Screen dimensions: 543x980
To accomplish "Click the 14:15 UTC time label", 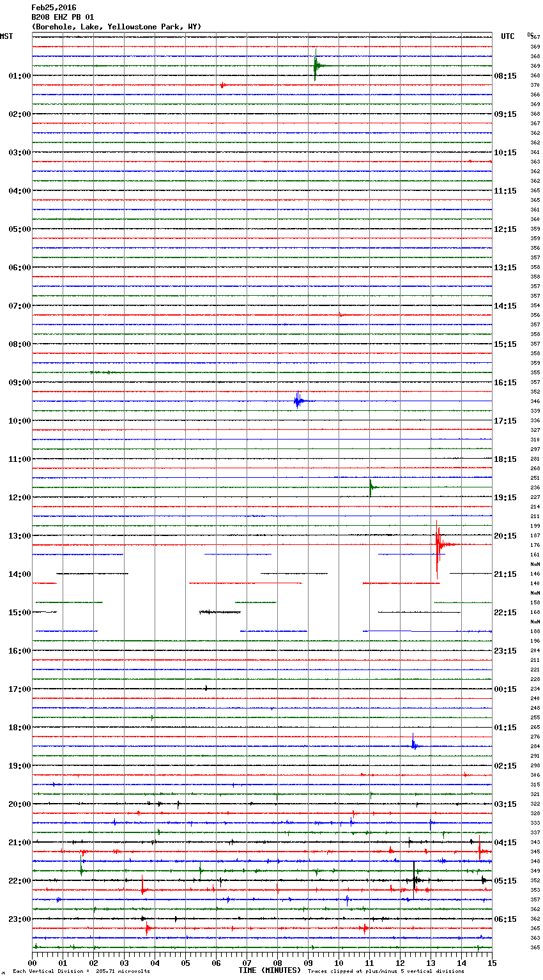I will click(x=505, y=306).
